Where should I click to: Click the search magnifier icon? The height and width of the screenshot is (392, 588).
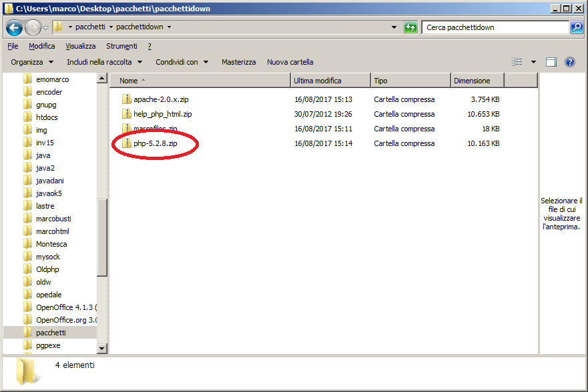[577, 27]
